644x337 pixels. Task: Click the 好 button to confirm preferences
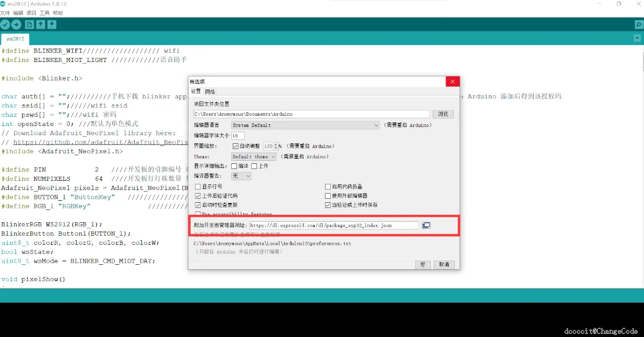tap(422, 264)
